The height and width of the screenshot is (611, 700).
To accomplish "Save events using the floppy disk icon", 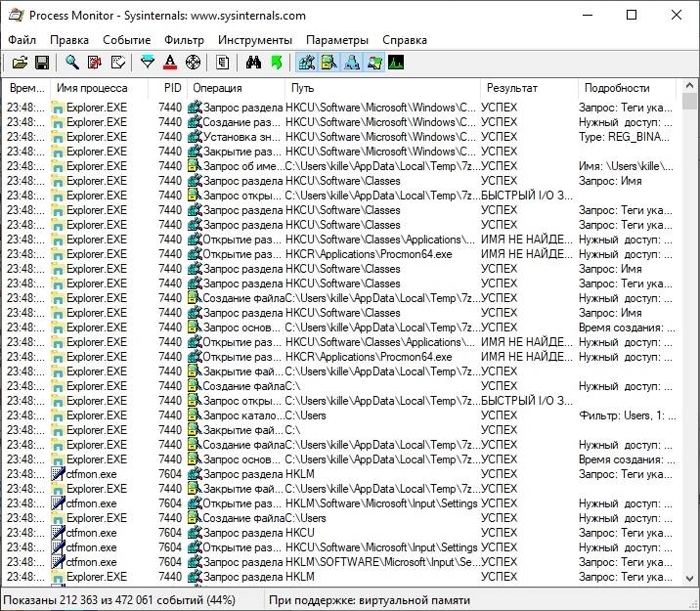I will click(x=42, y=63).
